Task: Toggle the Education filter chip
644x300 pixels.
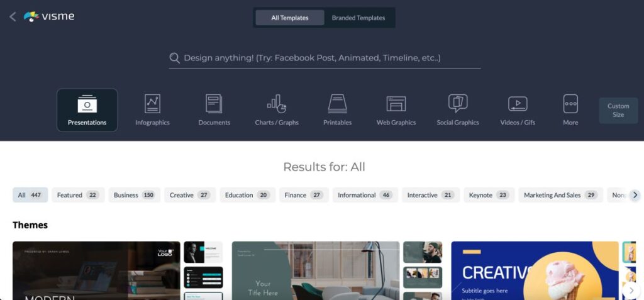Action: [x=247, y=195]
